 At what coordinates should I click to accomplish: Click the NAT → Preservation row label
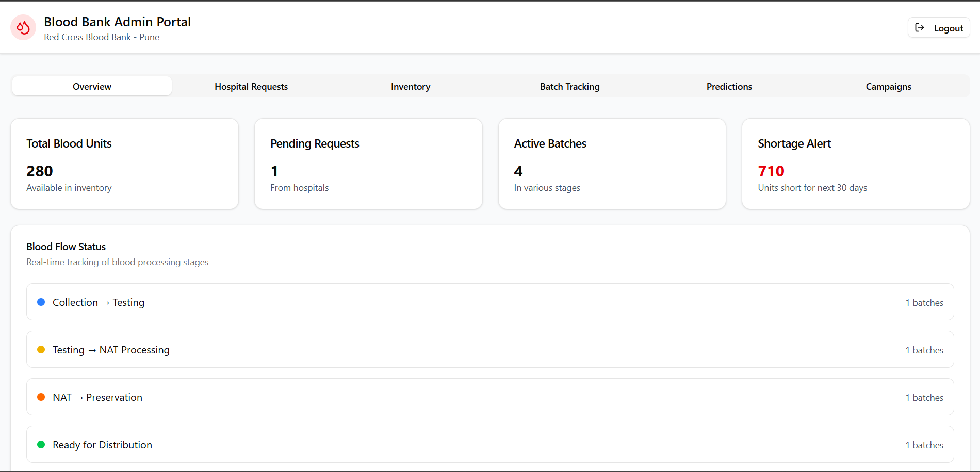[x=97, y=397]
